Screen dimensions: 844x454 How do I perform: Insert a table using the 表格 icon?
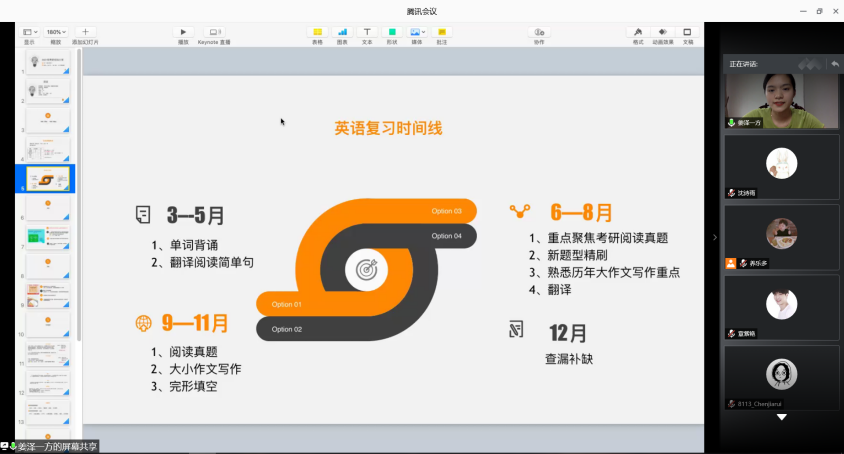318,32
